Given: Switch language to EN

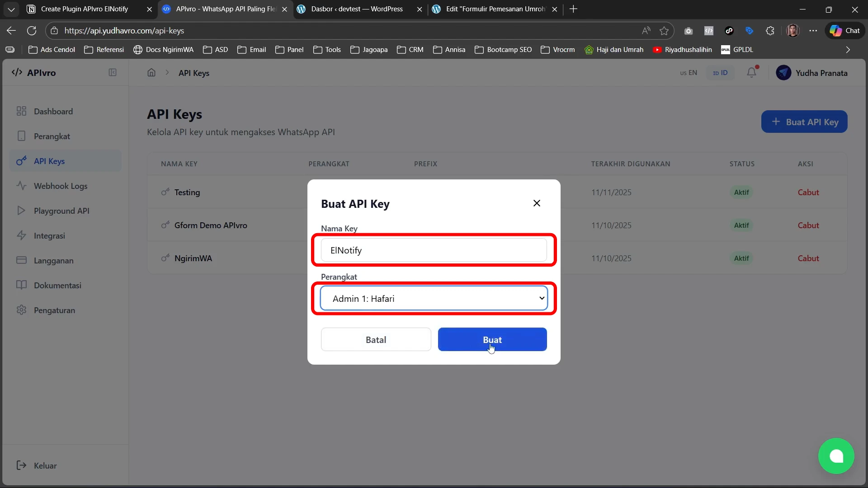Looking at the screenshot, I should [x=689, y=73].
